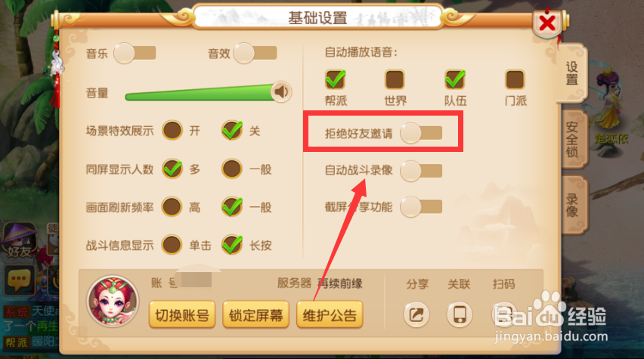Screen dimensions: 644x359
Task: Click the share (分享) icon
Action: [416, 314]
